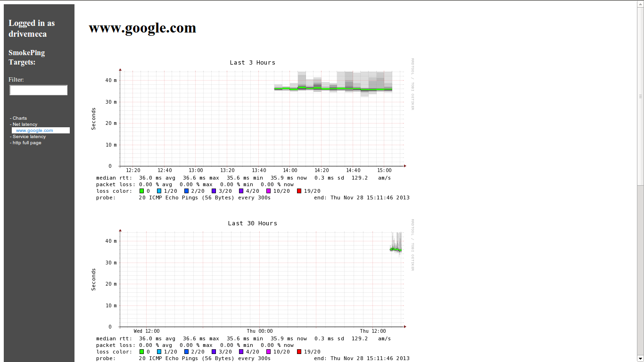Select www.google.com under Net latency
This screenshot has width=644, height=362.
click(35, 130)
